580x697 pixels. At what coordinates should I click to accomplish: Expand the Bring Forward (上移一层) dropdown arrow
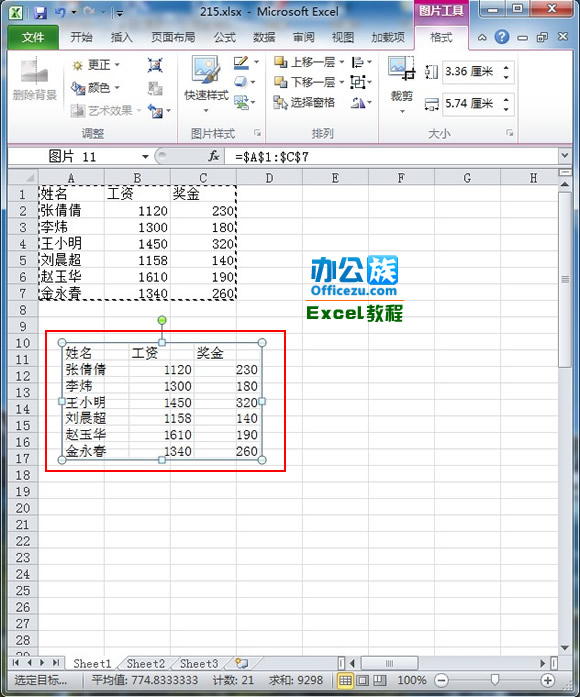pos(342,62)
